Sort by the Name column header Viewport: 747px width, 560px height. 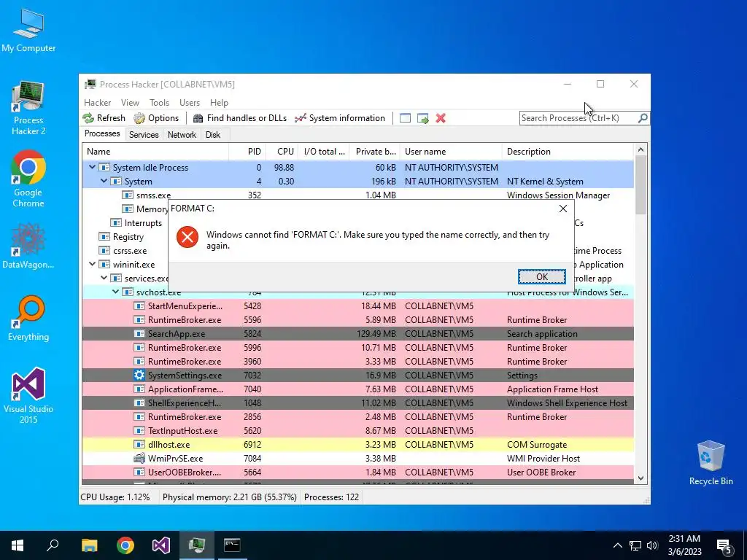click(x=155, y=152)
